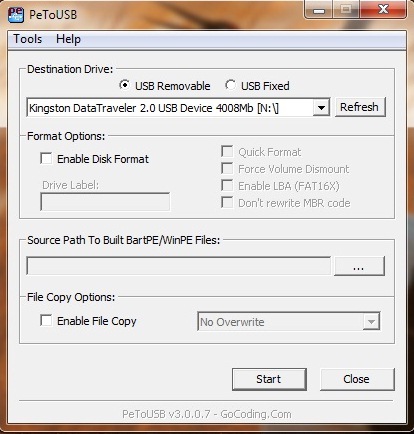The image size is (414, 434).
Task: Select the USB Fixed radio button
Action: pos(230,85)
